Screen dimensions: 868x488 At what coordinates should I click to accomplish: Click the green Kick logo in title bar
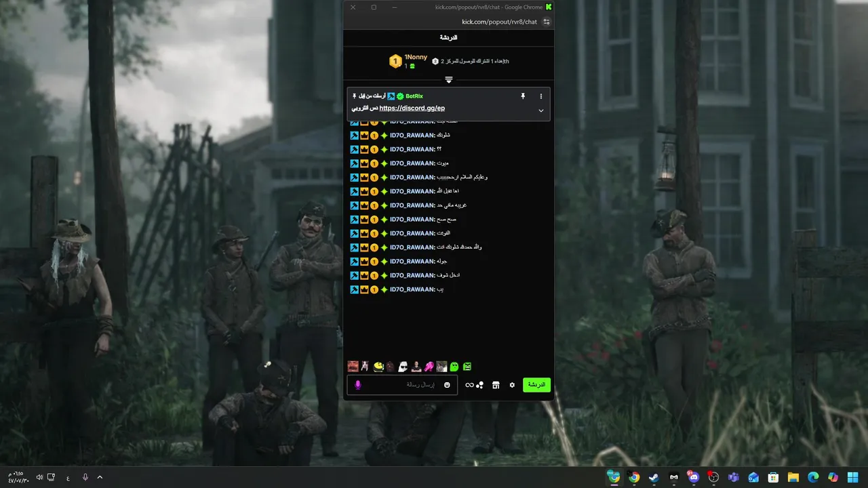[x=549, y=7]
